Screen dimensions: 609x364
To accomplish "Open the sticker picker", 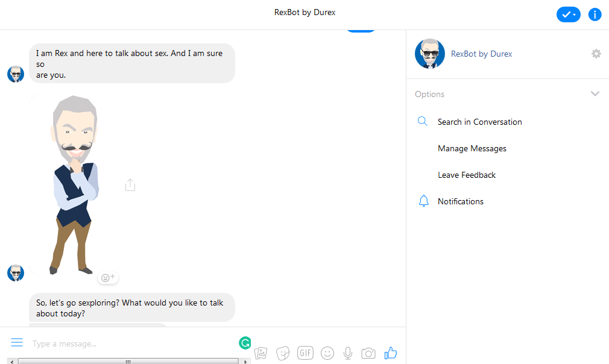I will pos(283,353).
